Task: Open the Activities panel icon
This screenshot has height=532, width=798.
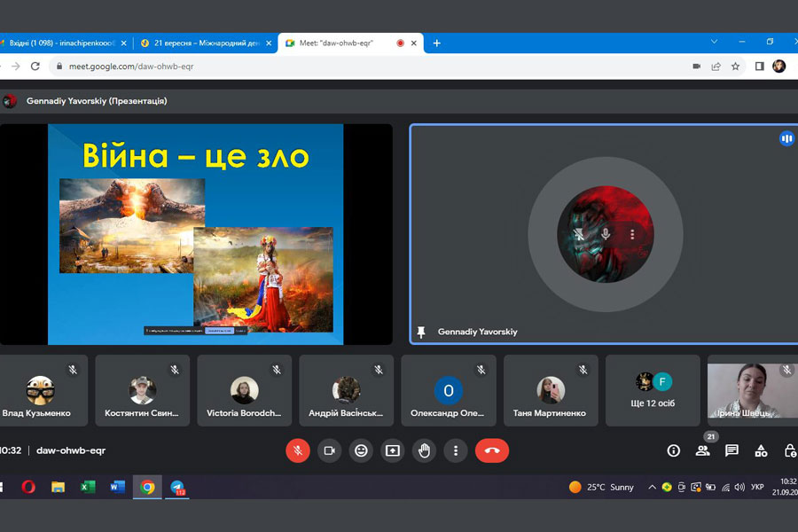Action: (761, 450)
